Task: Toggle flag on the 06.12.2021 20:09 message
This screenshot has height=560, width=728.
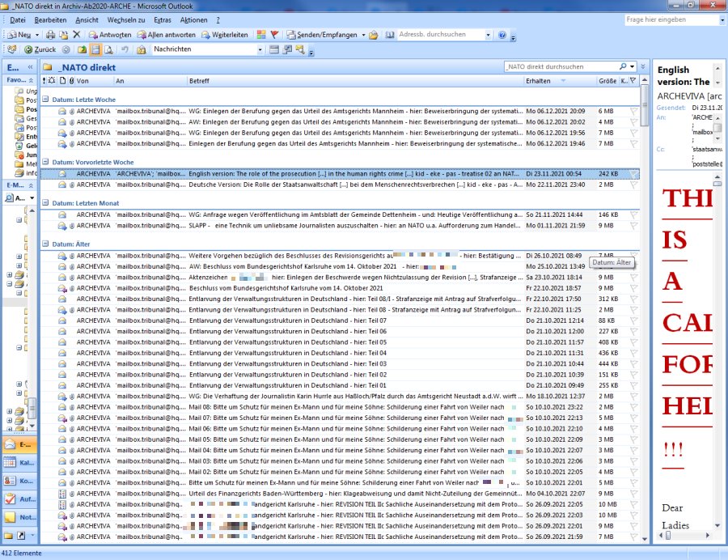Action: [x=633, y=112]
